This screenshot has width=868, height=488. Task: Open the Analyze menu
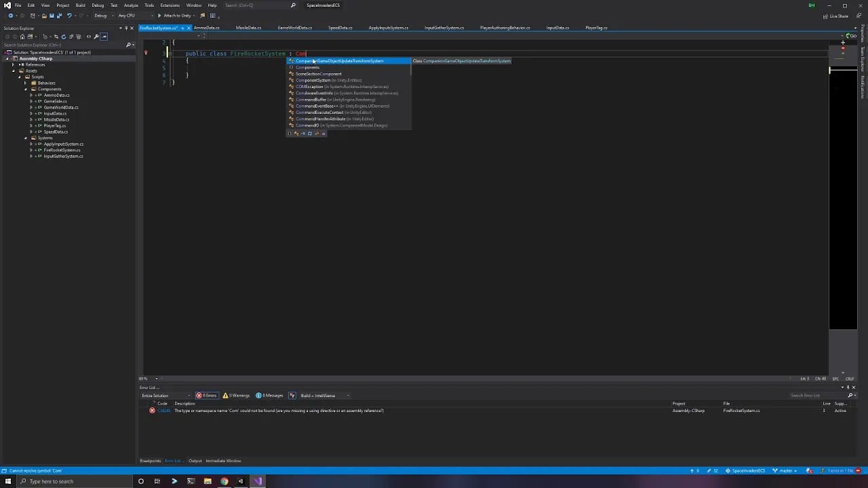click(x=131, y=5)
